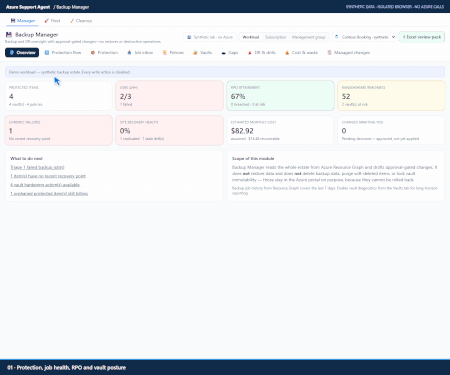Click the Changes awaiting you card
This screenshot has height=375, width=450.
pos(391,130)
